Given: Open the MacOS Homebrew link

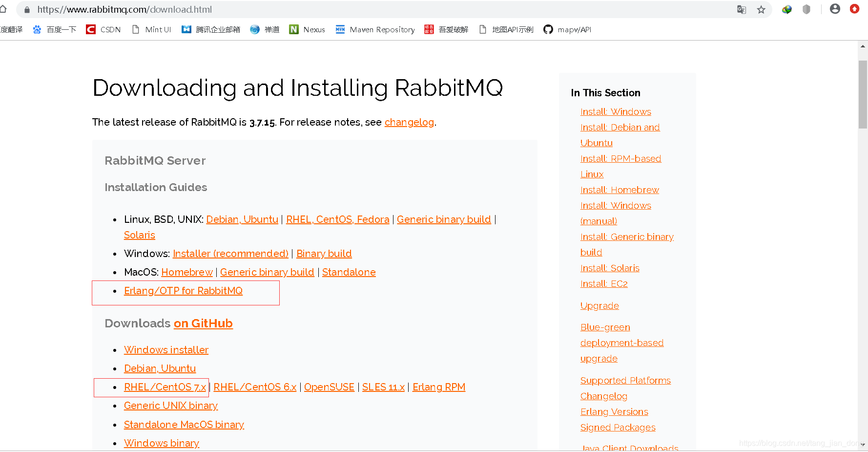Looking at the screenshot, I should click(x=187, y=272).
